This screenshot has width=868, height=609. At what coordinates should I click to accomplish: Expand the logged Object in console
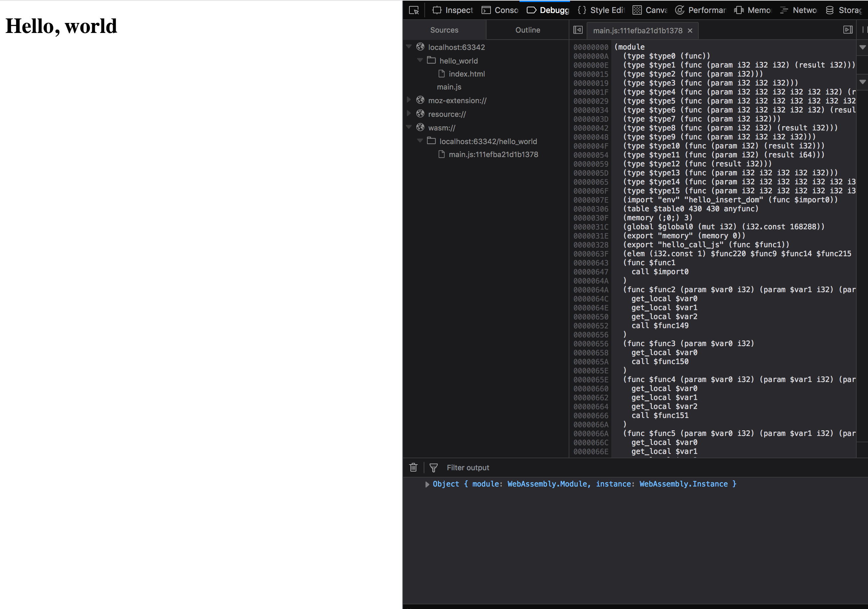427,484
